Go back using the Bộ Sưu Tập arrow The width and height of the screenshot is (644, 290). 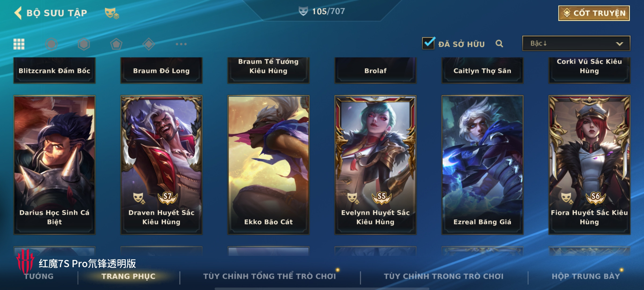18,13
